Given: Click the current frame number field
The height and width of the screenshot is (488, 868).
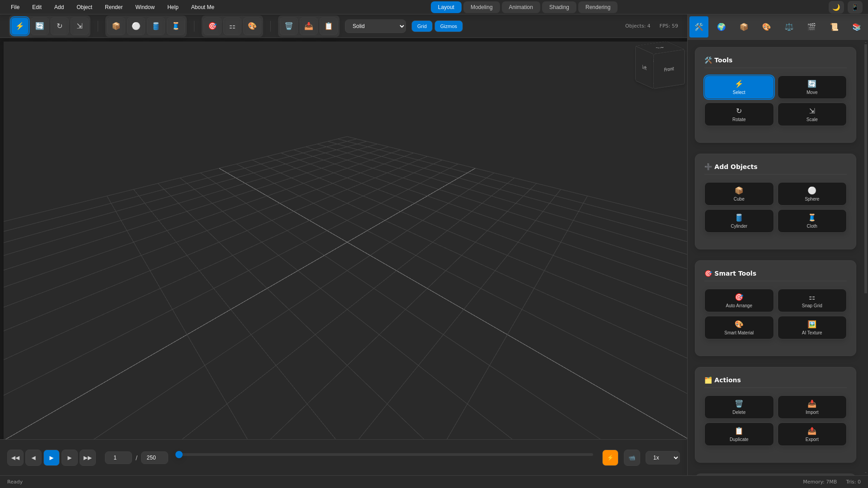Looking at the screenshot, I should [x=118, y=458].
